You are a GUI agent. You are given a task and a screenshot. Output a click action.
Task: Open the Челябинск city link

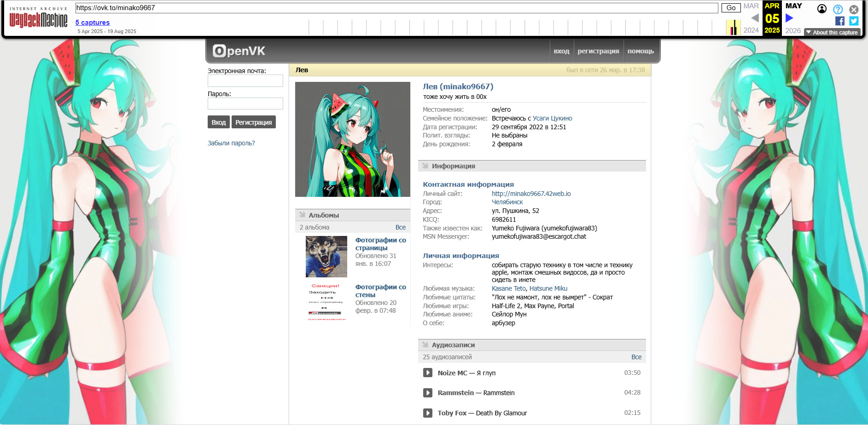507,202
